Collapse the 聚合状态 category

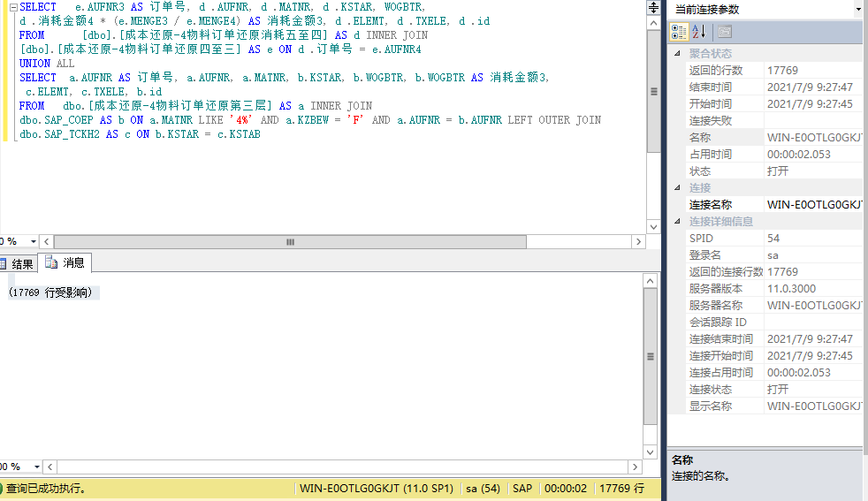click(677, 53)
